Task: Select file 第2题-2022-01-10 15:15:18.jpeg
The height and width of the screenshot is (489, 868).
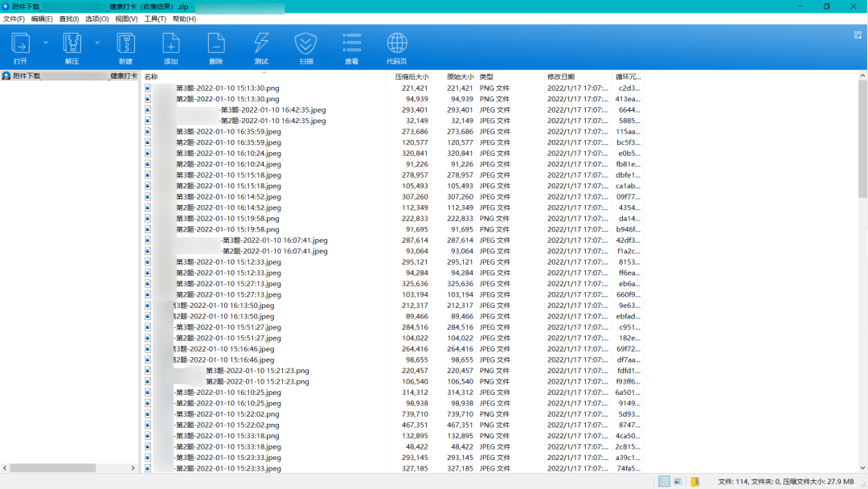Action: pyautogui.click(x=228, y=186)
